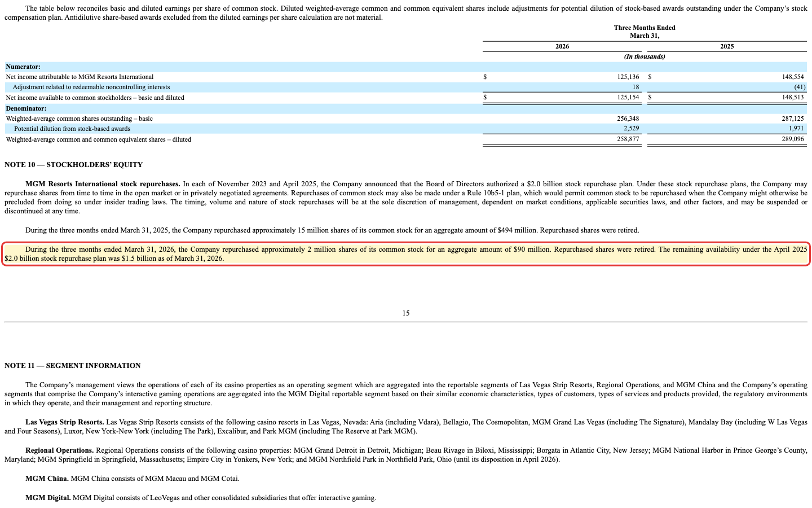Click the adjustment value 18

pos(636,87)
